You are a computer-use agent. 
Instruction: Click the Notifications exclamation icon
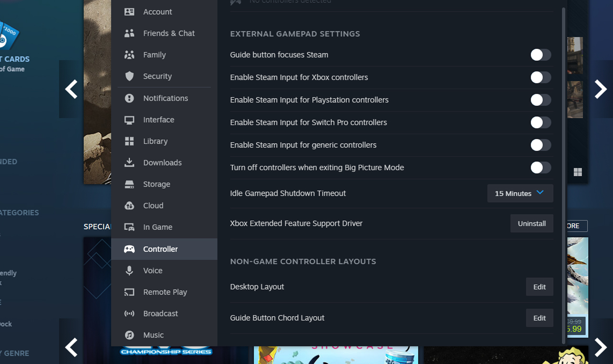click(x=129, y=98)
